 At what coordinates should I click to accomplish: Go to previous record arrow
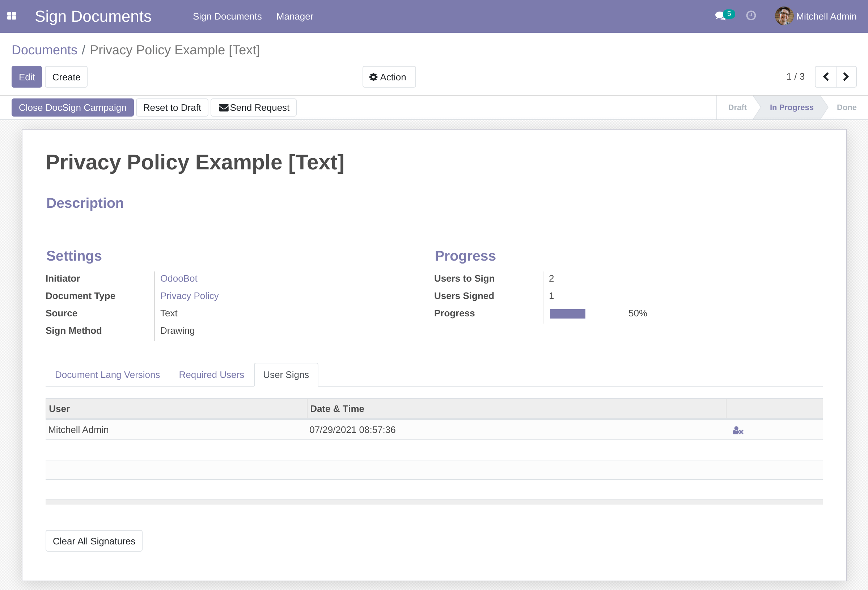point(825,77)
